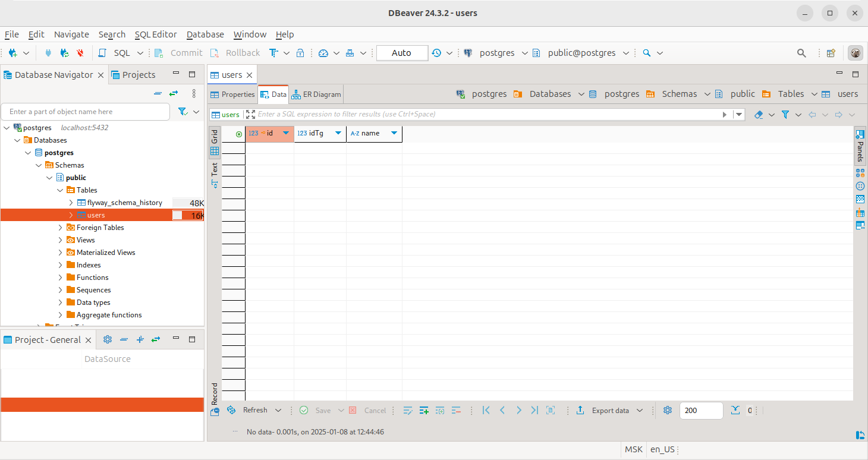The height and width of the screenshot is (460, 868).
Task: Expand the Views folder
Action: pyautogui.click(x=60, y=240)
